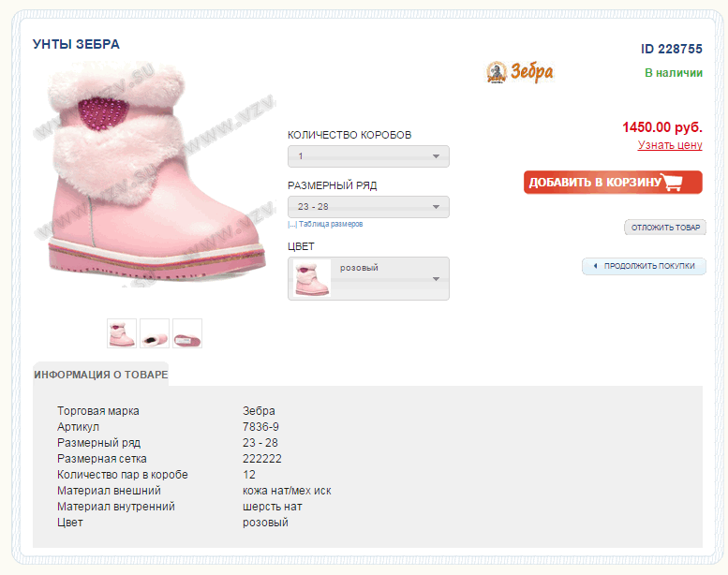728x575 pixels.
Task: Click the В наличии availability status
Action: coord(674,73)
